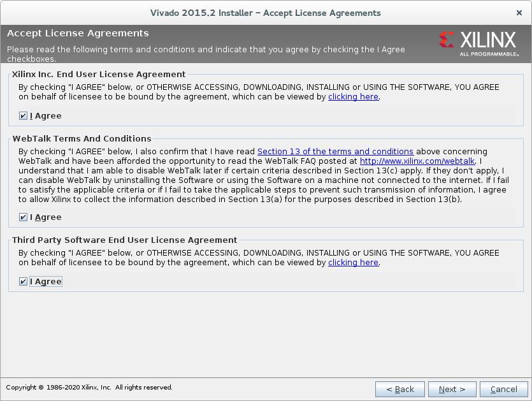This screenshot has width=532, height=401.
Task: Click the Xilinx logo in the header
Action: click(478, 44)
